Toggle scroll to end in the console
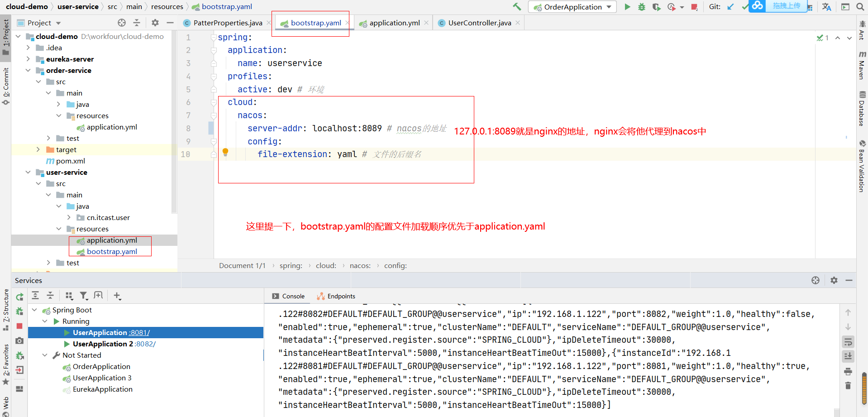The width and height of the screenshot is (868, 417). (848, 356)
